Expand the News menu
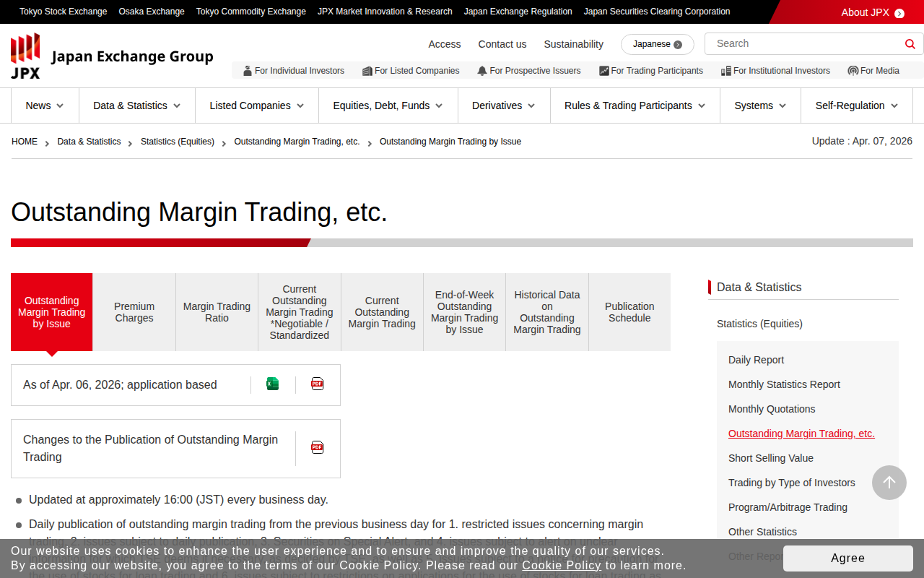This screenshot has height=578, width=924. point(45,105)
